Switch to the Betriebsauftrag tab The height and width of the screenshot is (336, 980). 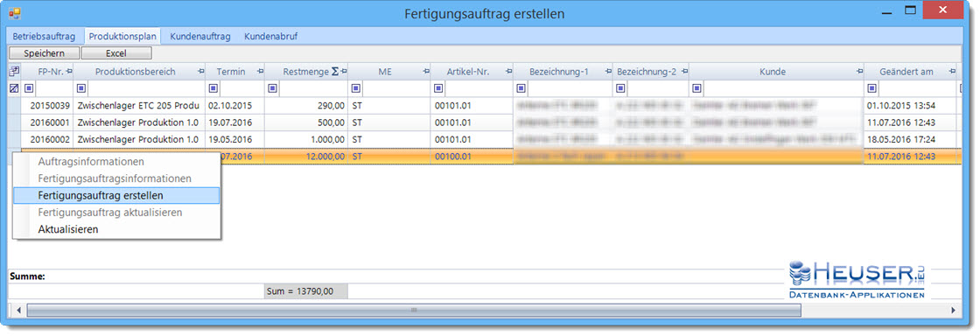coord(44,36)
